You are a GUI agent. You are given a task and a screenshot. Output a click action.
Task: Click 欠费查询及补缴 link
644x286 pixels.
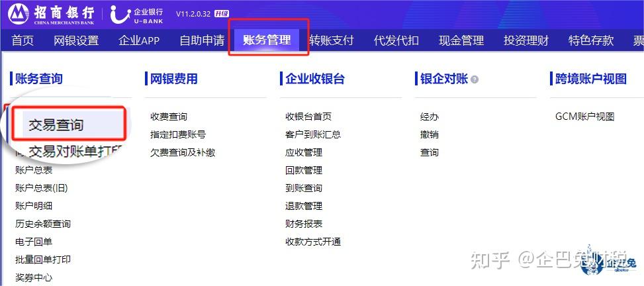pos(183,152)
